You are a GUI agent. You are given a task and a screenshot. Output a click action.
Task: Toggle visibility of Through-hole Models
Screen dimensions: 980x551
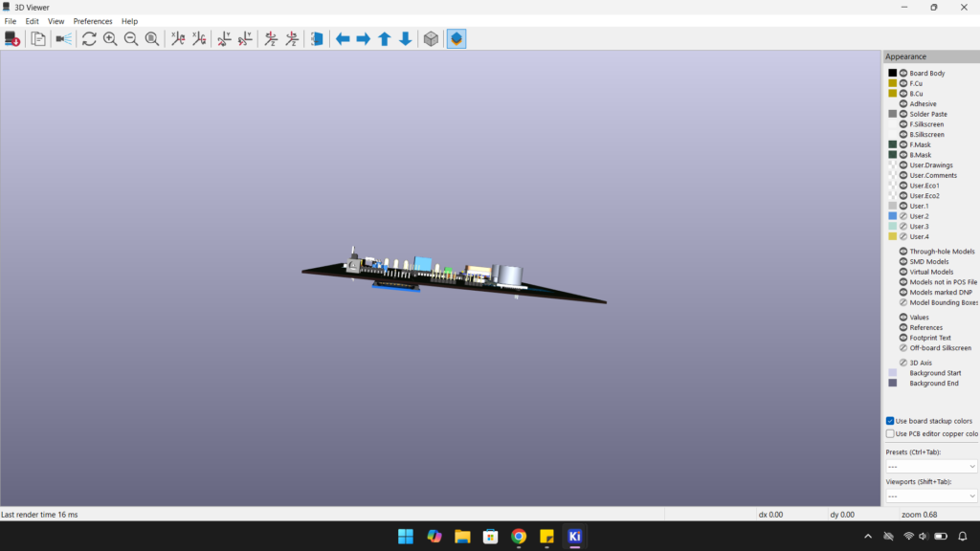(903, 252)
